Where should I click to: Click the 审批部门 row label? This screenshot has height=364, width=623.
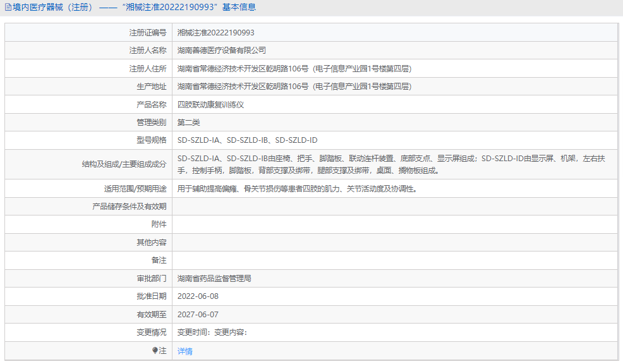coord(152,279)
